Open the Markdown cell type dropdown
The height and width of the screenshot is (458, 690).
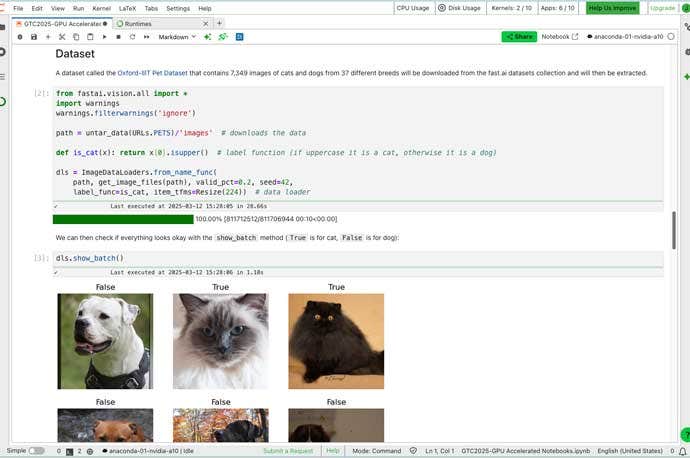click(181, 37)
